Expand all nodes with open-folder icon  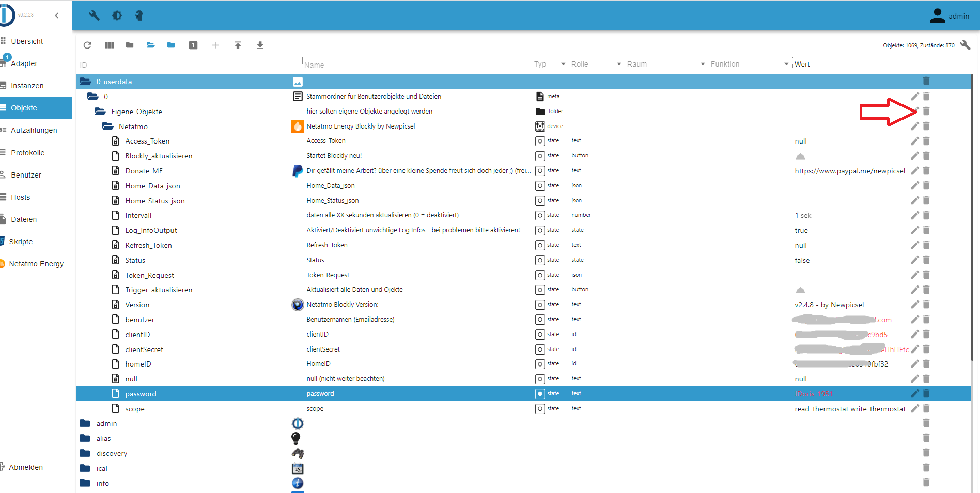click(x=151, y=45)
